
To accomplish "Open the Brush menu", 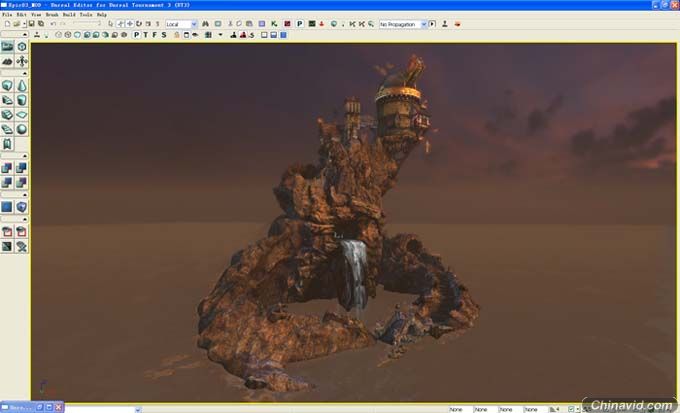I will pyautogui.click(x=52, y=14).
